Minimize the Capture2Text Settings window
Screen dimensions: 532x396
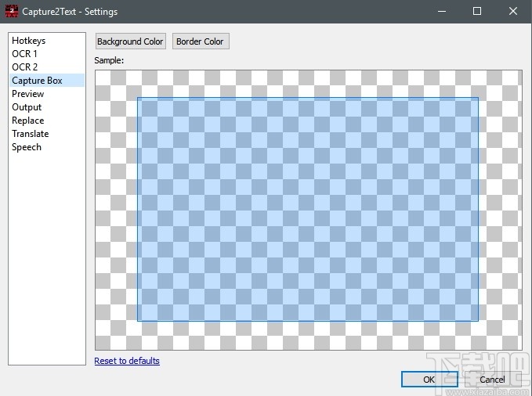click(442, 11)
